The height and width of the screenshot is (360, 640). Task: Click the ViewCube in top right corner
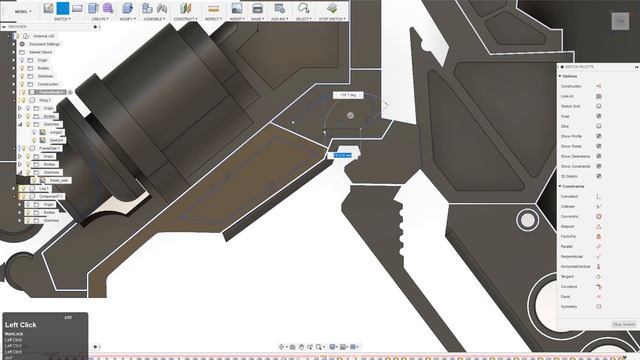point(620,21)
